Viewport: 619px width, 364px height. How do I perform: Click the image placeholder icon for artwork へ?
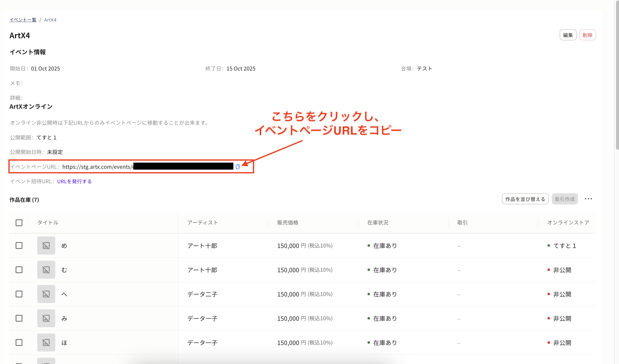click(46, 294)
